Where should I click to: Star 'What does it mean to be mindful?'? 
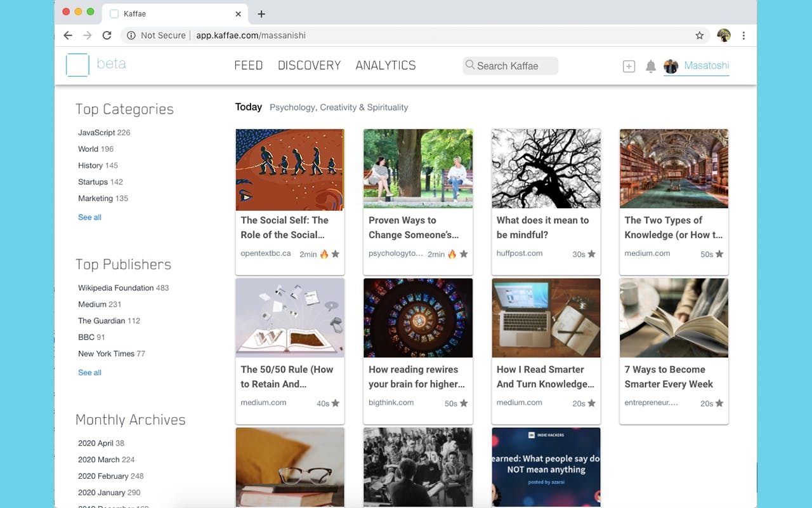point(592,254)
